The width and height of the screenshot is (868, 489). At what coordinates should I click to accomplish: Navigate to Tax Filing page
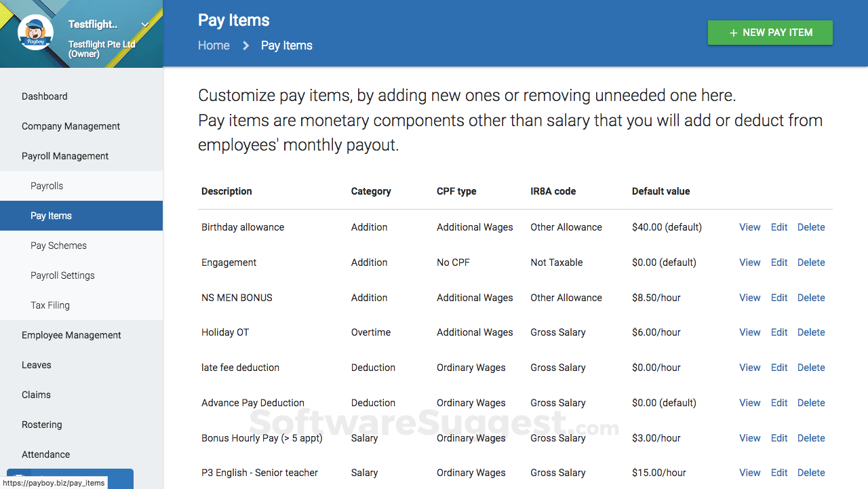(50, 305)
